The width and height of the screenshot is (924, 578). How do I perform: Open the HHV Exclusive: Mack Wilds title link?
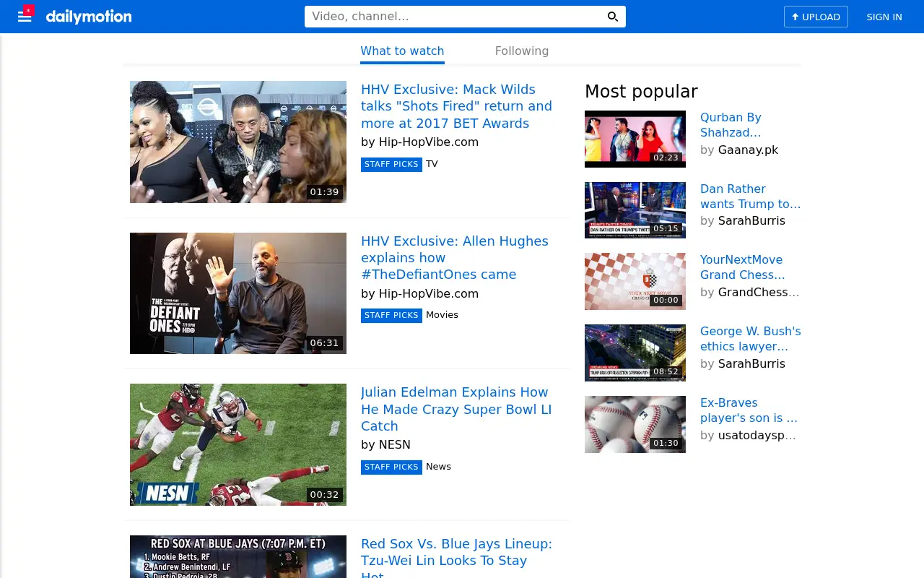coord(456,106)
